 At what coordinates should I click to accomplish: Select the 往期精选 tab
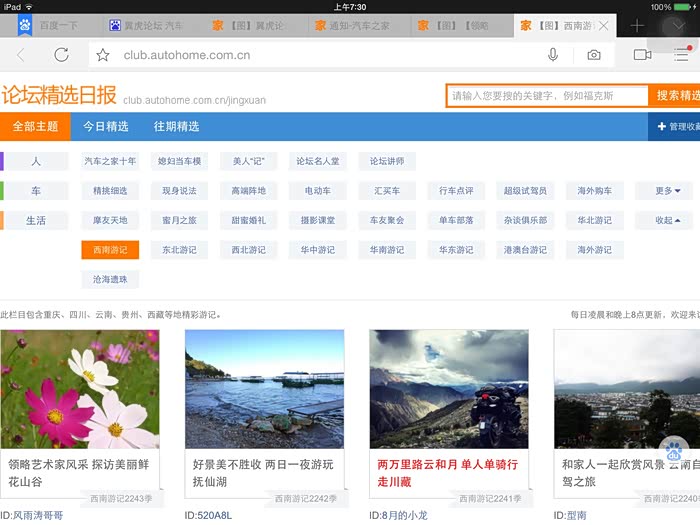tap(176, 127)
